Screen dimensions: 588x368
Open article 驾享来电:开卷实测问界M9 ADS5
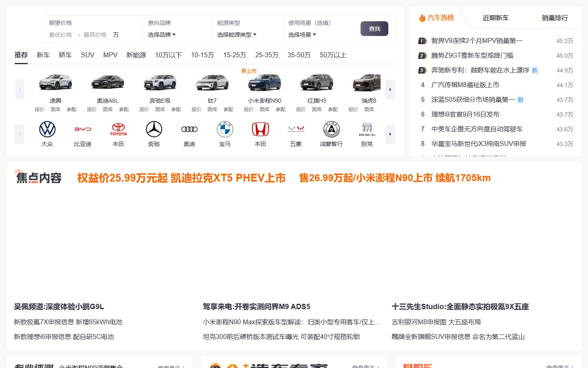(256, 306)
